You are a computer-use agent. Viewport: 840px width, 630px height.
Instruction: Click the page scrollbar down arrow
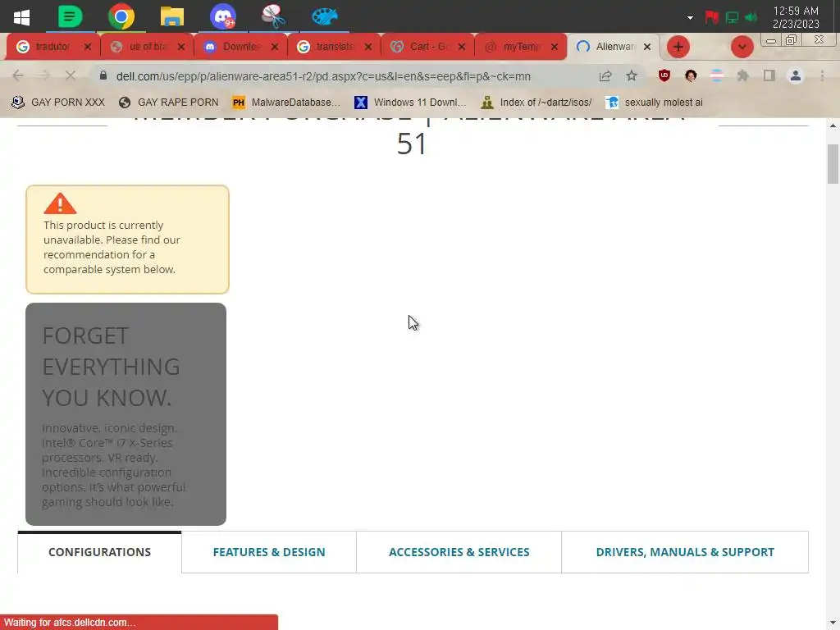833,623
